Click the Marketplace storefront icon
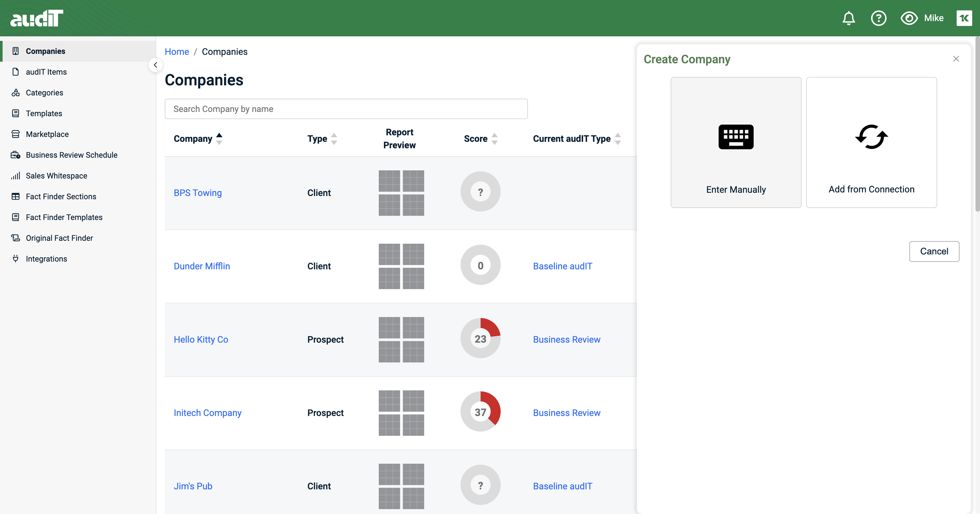 coord(16,134)
